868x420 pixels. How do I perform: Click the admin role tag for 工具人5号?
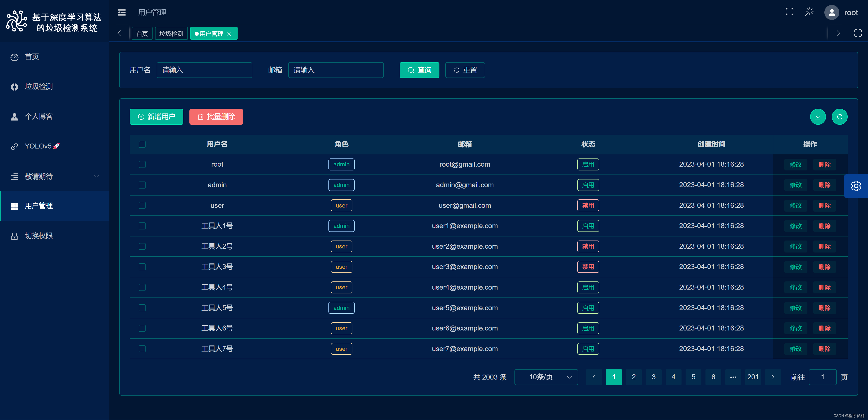point(341,308)
